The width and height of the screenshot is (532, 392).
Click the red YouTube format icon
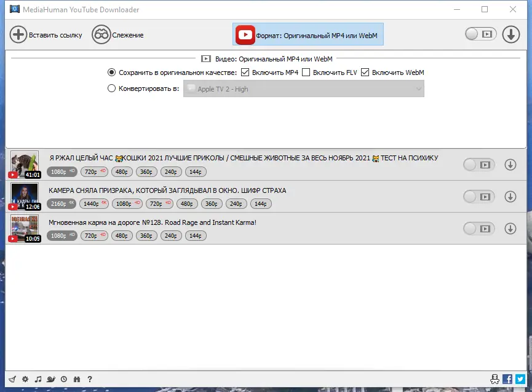click(245, 34)
